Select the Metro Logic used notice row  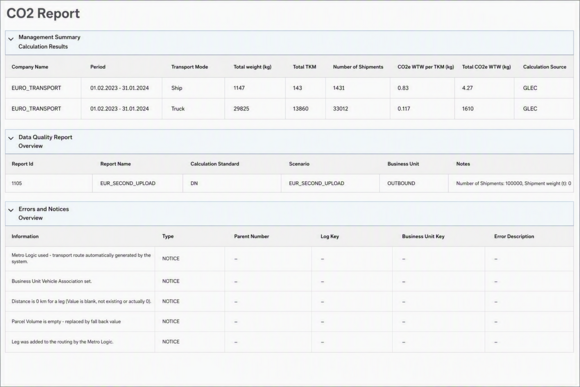click(x=290, y=259)
